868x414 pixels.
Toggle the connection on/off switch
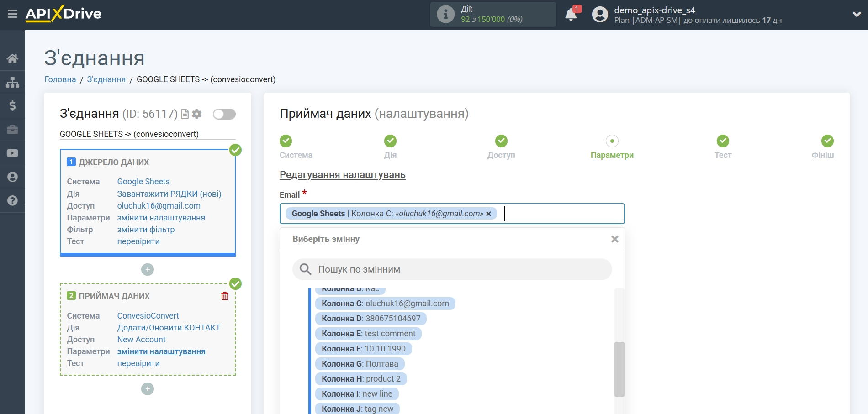tap(224, 114)
